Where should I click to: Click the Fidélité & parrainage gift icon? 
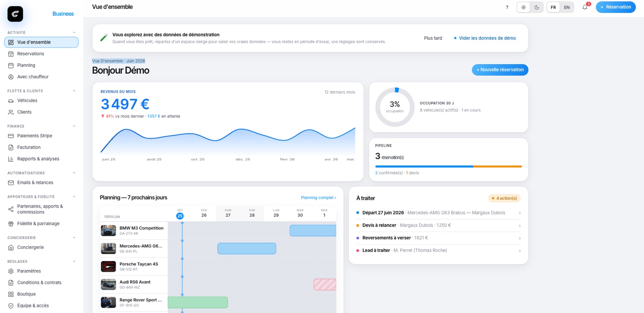(x=11, y=224)
